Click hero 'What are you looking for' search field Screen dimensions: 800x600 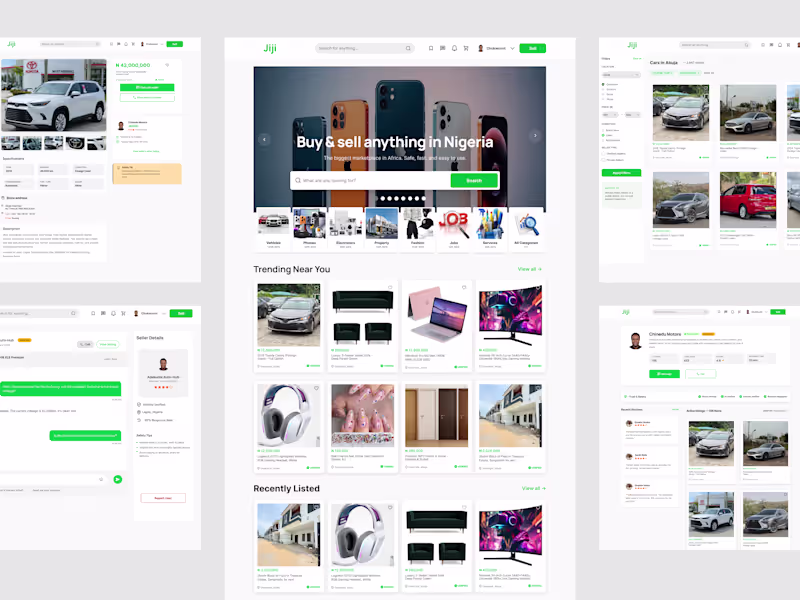click(x=371, y=181)
